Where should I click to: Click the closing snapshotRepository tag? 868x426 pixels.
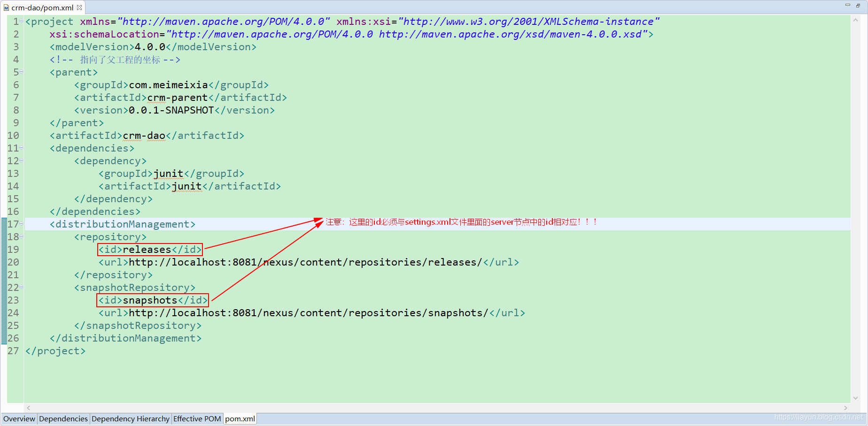click(138, 326)
